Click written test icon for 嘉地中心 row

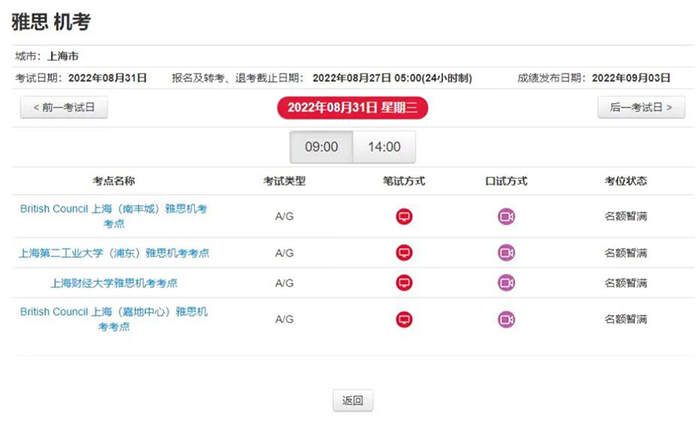pyautogui.click(x=404, y=319)
